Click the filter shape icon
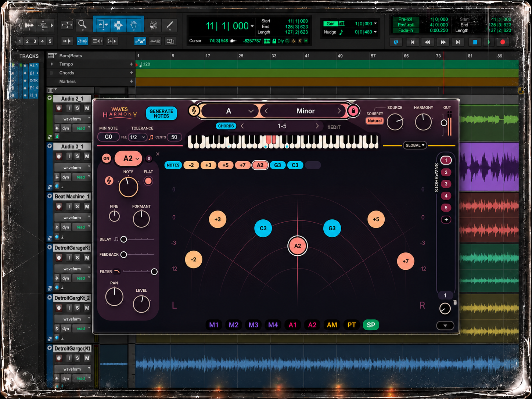 pos(117,272)
